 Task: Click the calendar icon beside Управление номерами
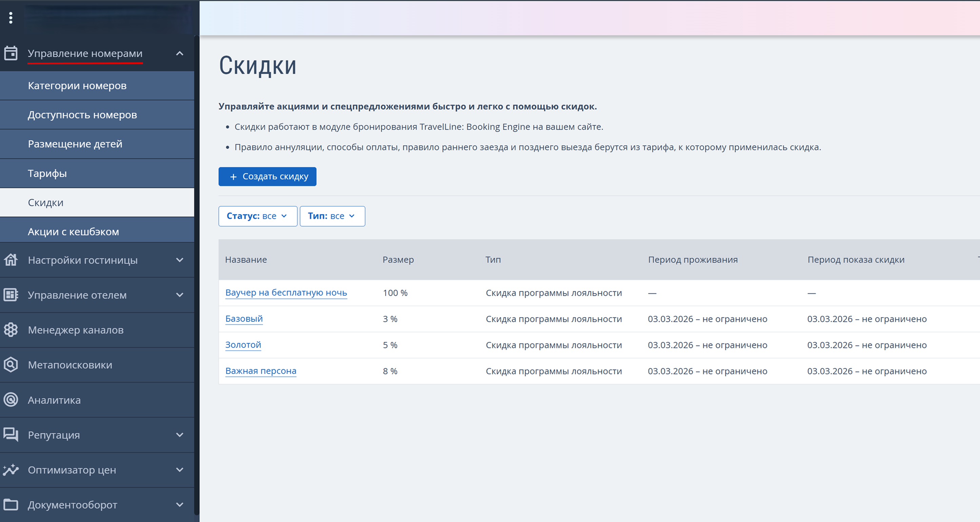coord(11,53)
